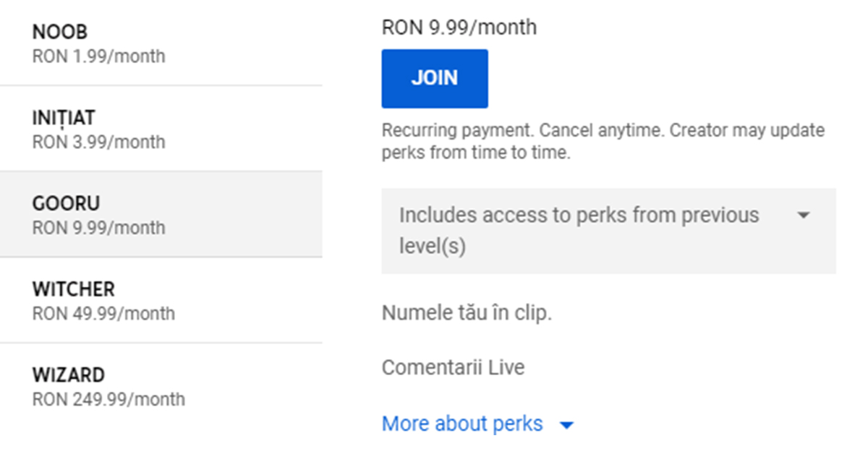Click RON 49.99/month price under WITCHER
The width and height of the screenshot is (868, 454).
coord(103,314)
